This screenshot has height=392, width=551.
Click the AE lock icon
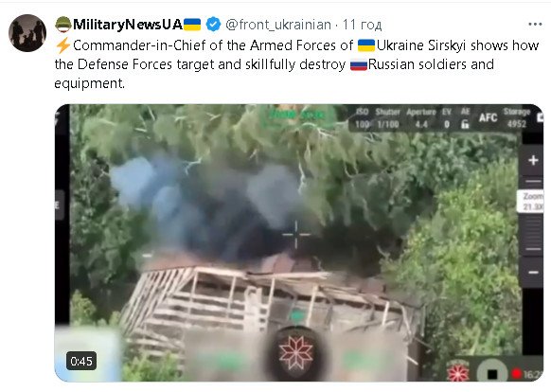point(465,124)
